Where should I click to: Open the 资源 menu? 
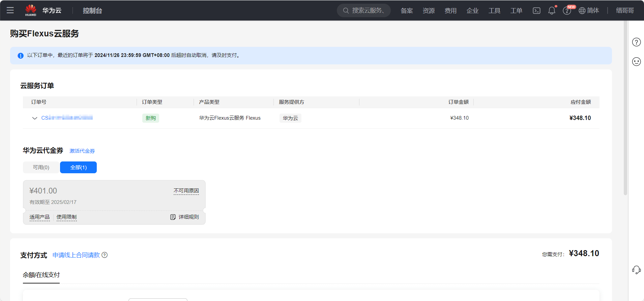(429, 11)
